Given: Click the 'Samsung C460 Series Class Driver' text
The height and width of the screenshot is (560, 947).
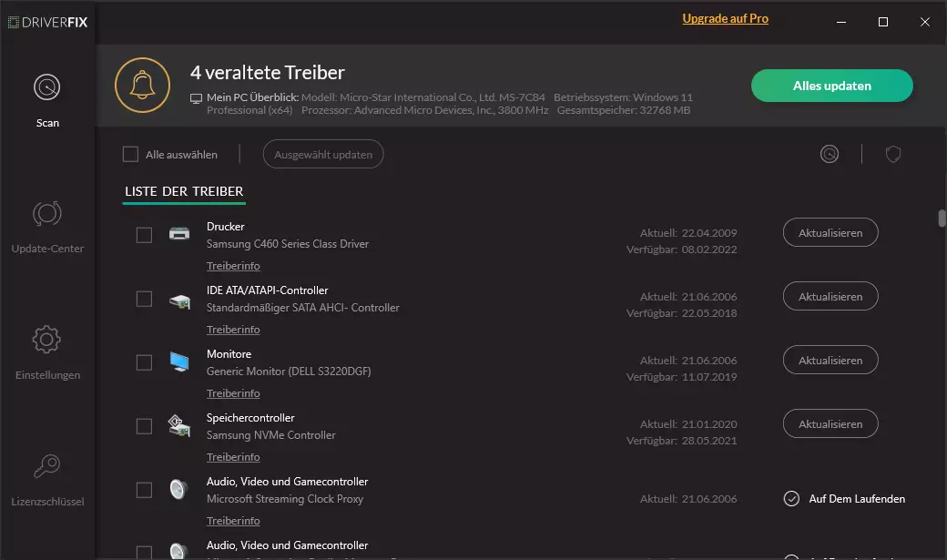Looking at the screenshot, I should coord(288,244).
